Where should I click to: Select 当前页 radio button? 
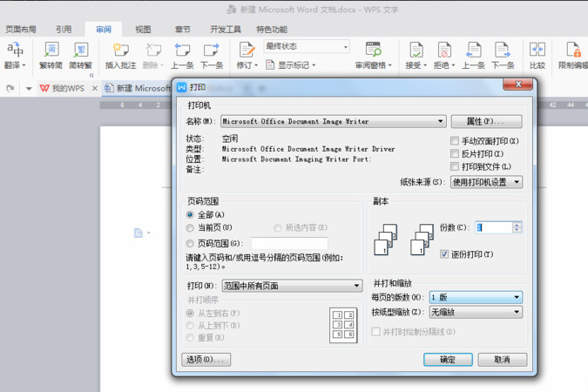click(x=190, y=227)
